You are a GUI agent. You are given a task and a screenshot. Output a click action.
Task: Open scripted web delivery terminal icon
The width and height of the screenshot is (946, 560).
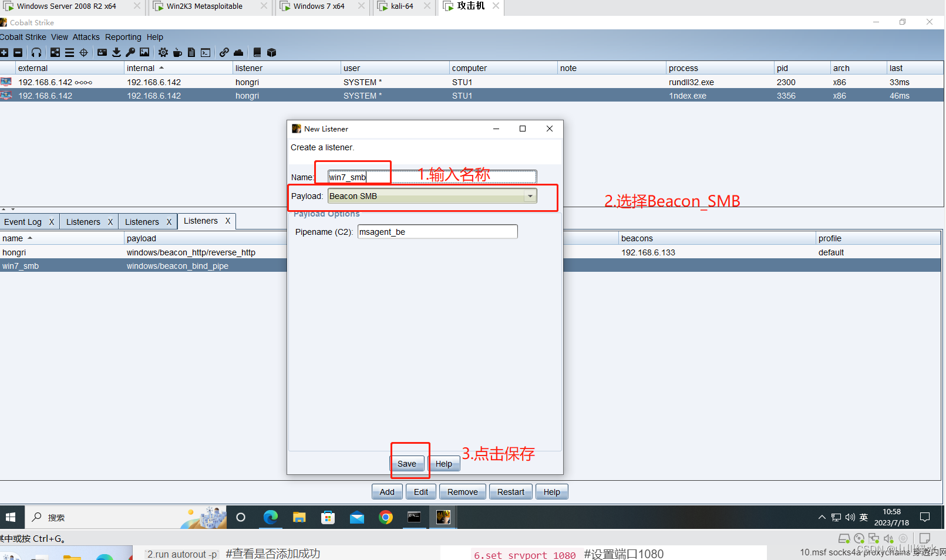pyautogui.click(x=206, y=53)
